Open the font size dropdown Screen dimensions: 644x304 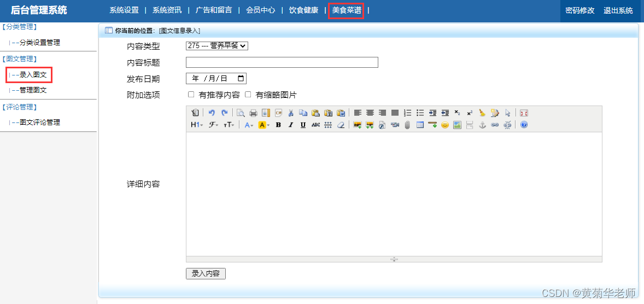click(x=229, y=125)
